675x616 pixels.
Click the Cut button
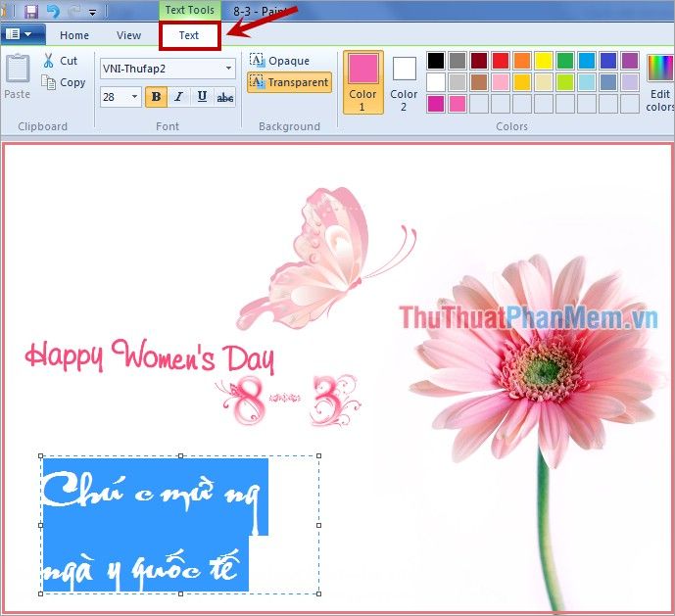click(61, 61)
